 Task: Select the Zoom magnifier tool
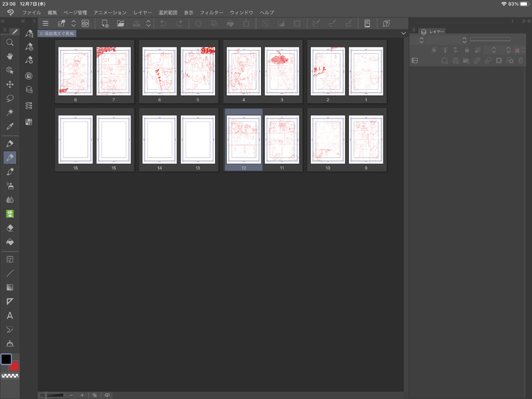point(10,43)
